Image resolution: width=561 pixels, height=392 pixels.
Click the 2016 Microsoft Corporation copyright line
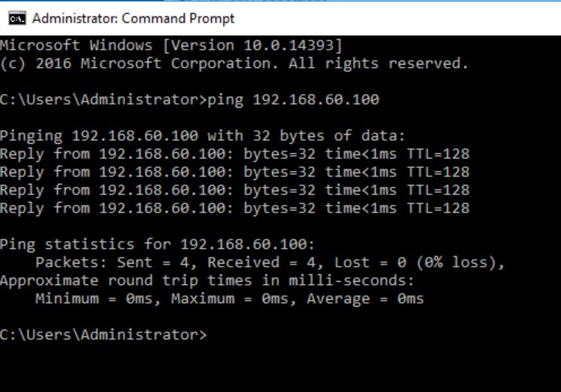coord(234,63)
